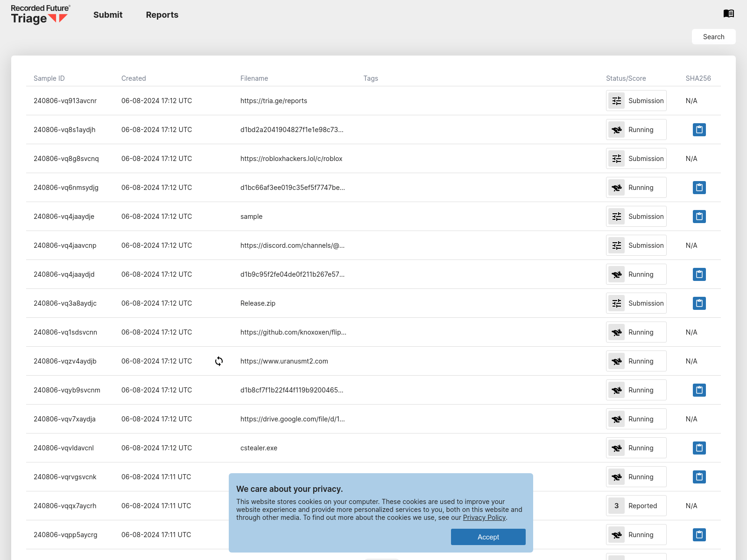Click filename d1bc66af3ee019c35ef5f7747be...
The image size is (747, 560).
click(293, 188)
